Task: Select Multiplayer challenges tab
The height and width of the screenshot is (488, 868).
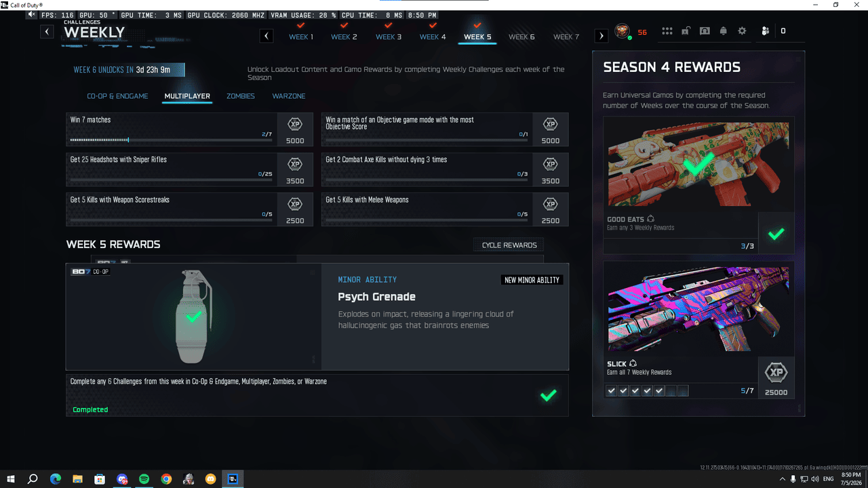Action: tap(187, 96)
